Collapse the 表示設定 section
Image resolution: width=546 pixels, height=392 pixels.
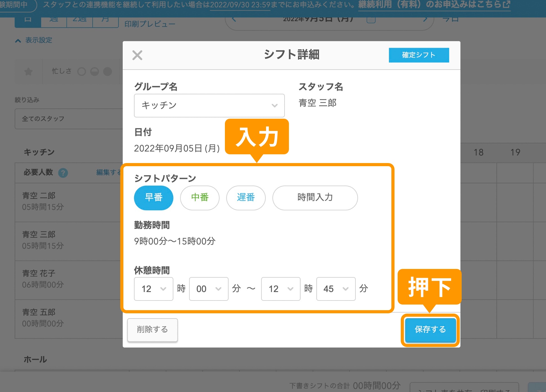pyautogui.click(x=33, y=40)
